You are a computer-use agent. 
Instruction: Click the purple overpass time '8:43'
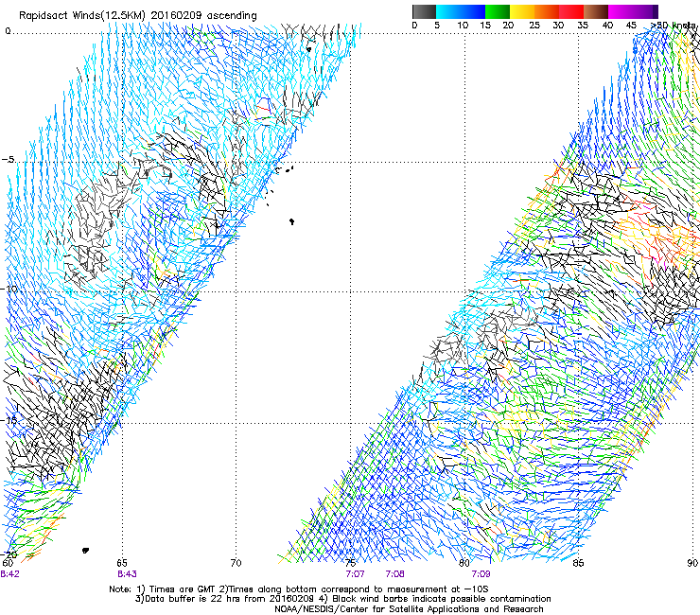click(x=128, y=574)
